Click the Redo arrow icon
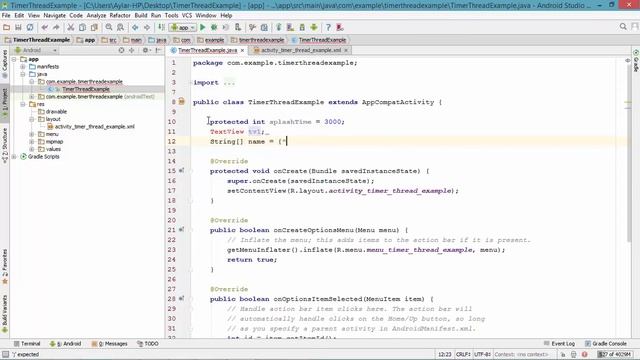Image resolution: width=640 pixels, height=360 pixels. (x=56, y=27)
